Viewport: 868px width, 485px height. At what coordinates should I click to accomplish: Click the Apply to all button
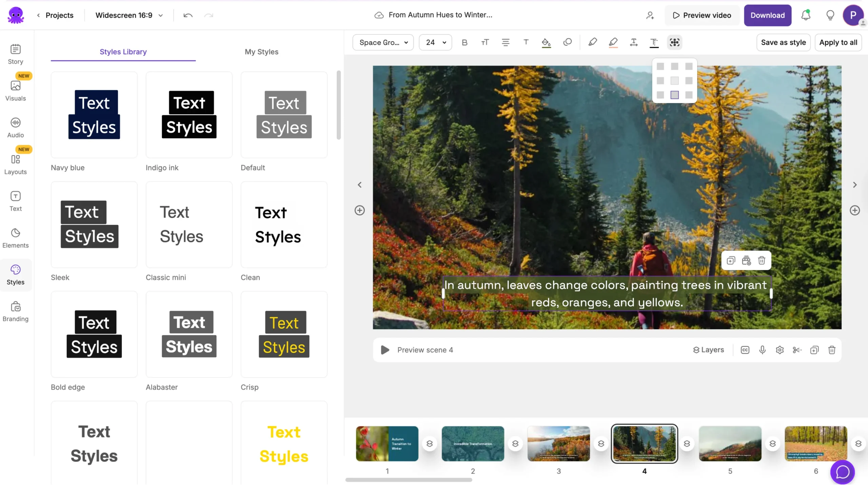click(838, 42)
